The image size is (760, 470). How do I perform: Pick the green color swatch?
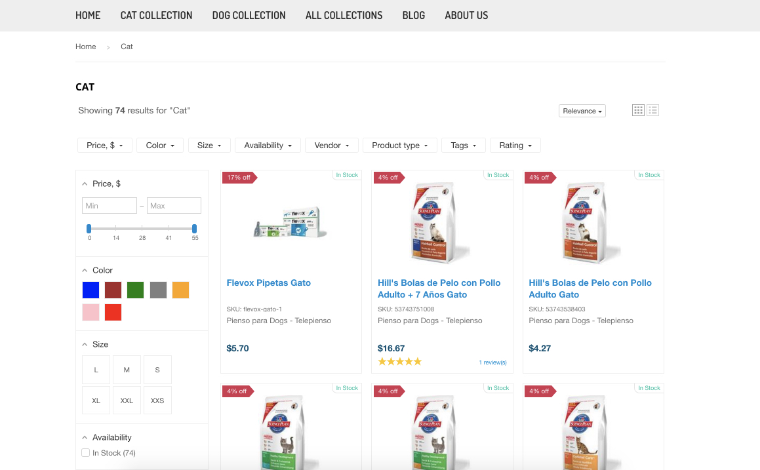pyautogui.click(x=135, y=290)
